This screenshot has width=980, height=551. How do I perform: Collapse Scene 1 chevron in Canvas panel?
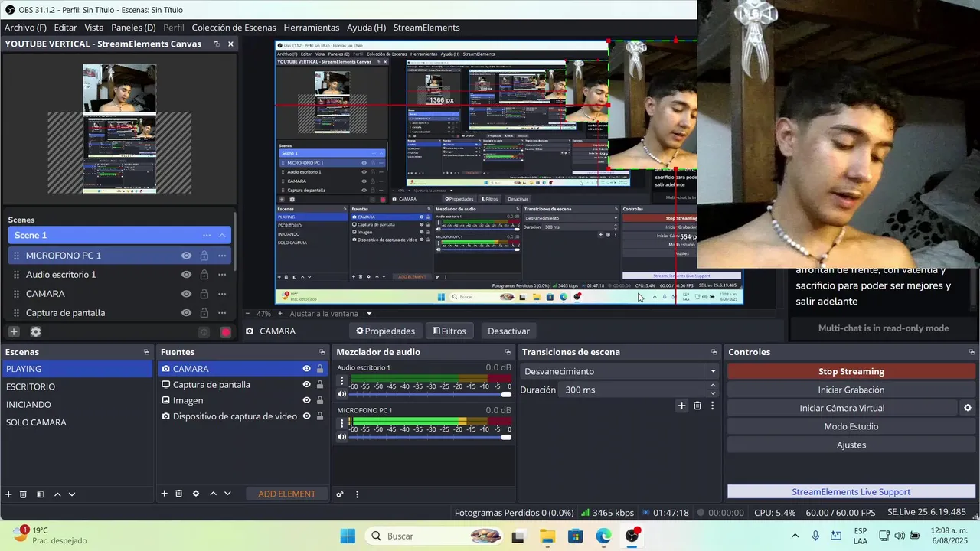tap(222, 236)
